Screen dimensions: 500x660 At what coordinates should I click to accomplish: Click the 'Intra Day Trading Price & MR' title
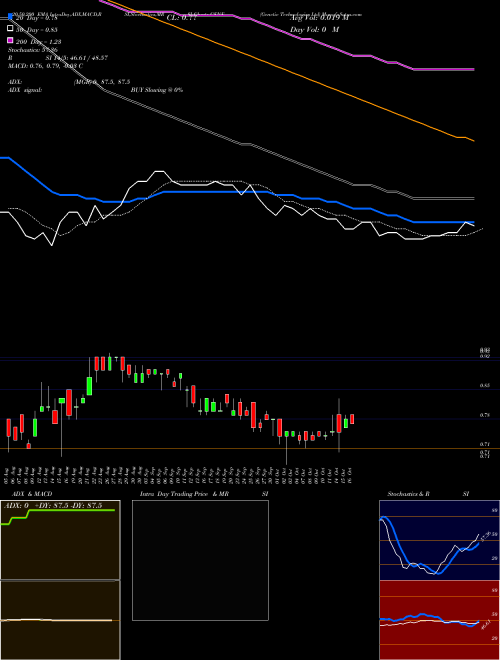[184, 494]
